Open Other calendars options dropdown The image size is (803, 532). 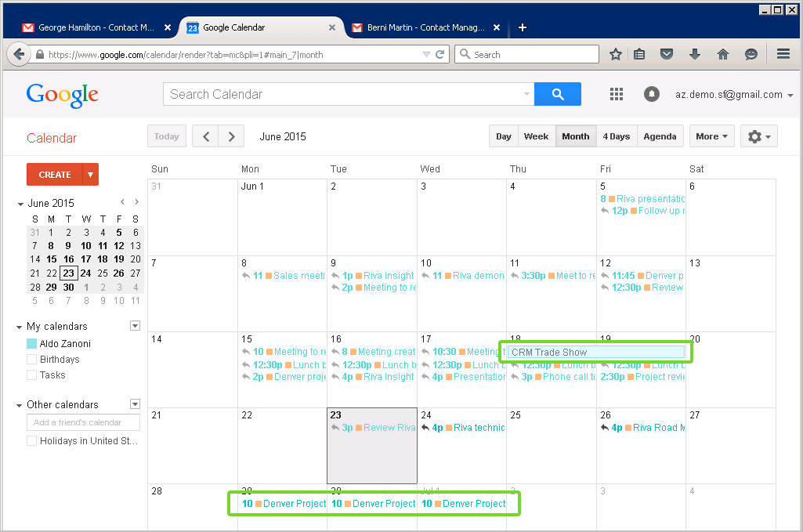click(x=136, y=404)
